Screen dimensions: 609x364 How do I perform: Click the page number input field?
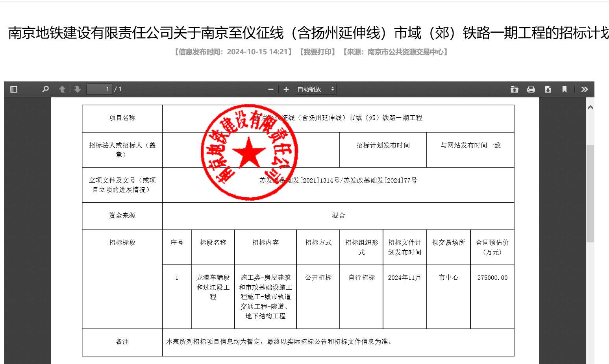tap(100, 89)
